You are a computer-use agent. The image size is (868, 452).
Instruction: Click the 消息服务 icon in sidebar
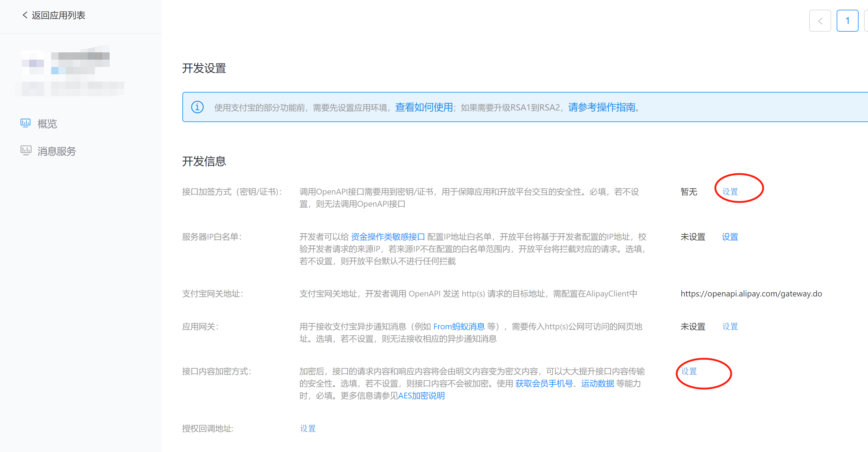tap(26, 151)
